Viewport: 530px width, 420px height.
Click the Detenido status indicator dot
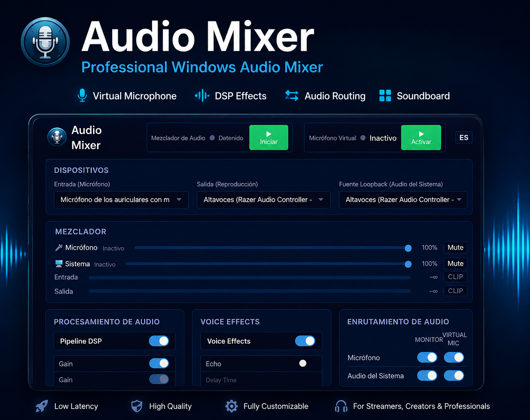click(x=212, y=138)
